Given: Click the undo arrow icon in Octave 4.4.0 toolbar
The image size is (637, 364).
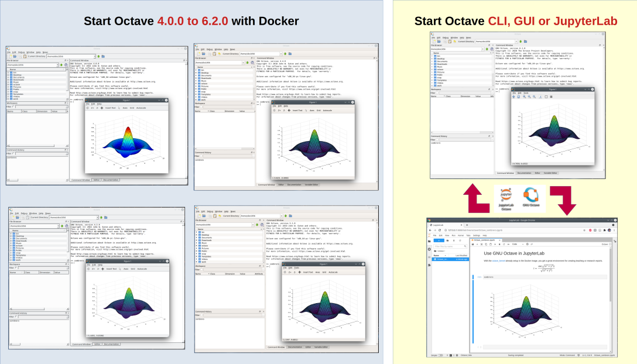Looking at the screenshot, I should pyautogui.click(x=220, y=54).
